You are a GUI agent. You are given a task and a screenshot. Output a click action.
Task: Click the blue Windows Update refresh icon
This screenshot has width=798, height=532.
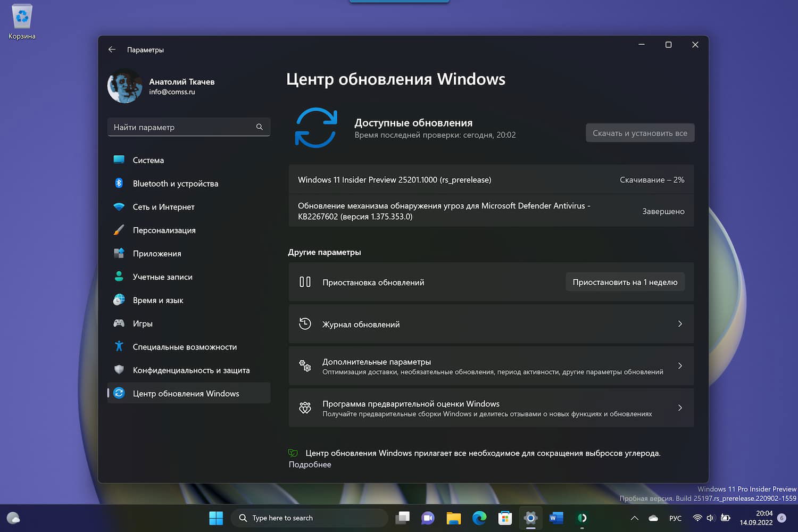click(317, 128)
